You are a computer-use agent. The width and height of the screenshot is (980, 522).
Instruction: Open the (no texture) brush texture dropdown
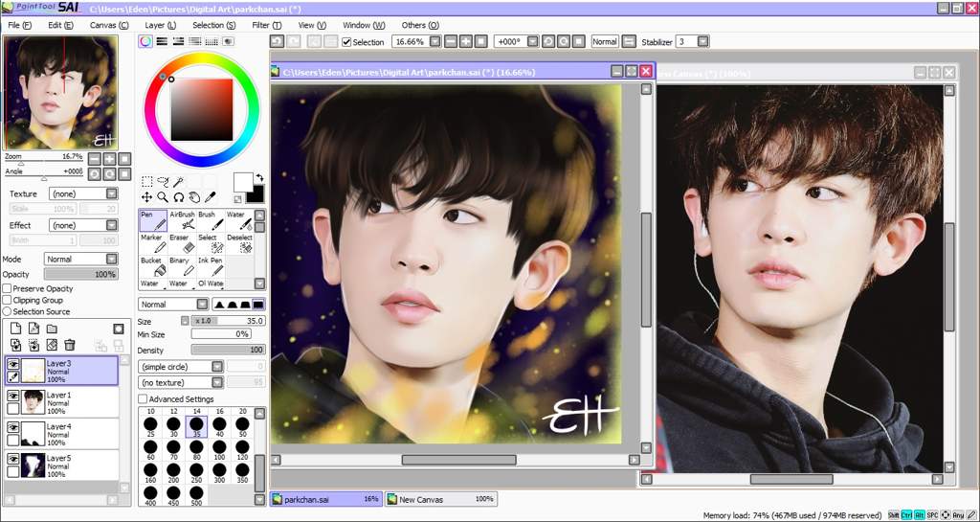(x=181, y=382)
